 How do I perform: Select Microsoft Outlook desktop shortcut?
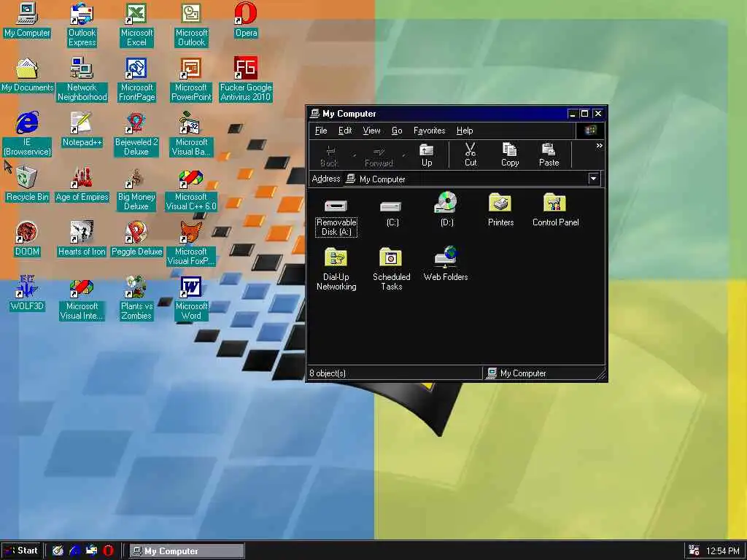191,26
